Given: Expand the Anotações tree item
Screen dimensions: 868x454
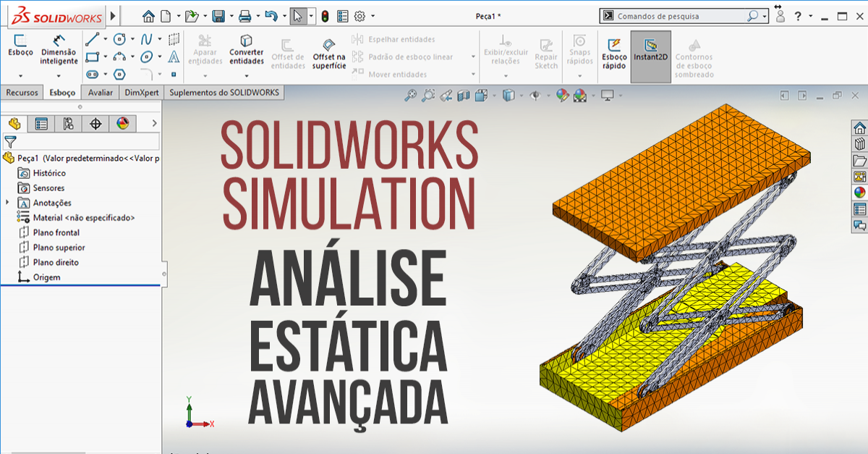Looking at the screenshot, I should (7, 203).
